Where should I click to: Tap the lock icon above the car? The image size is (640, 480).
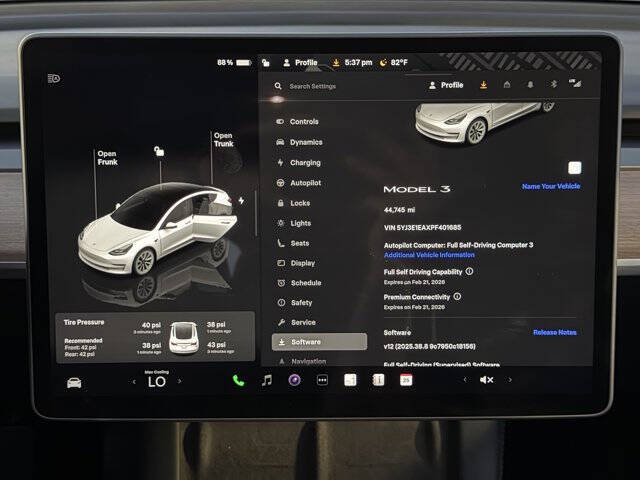point(159,151)
